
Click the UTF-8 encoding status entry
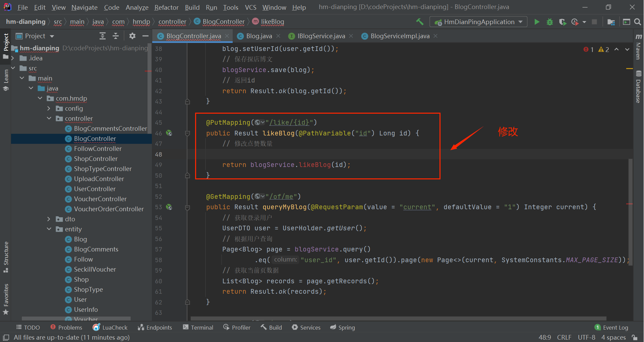[x=587, y=337]
